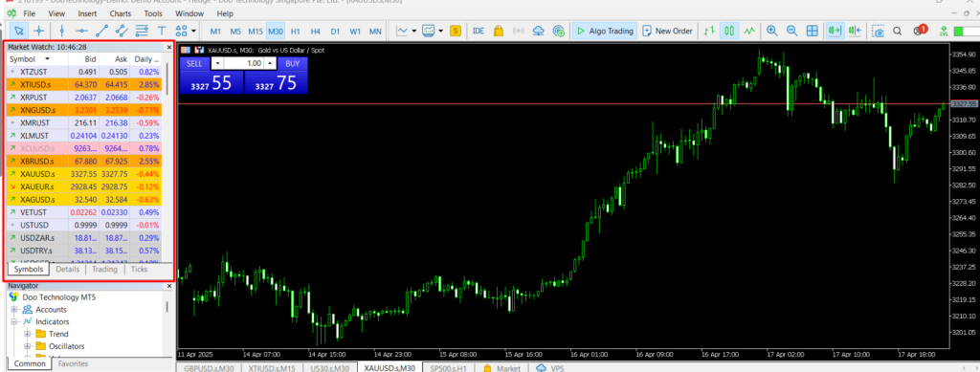Open the Charts menu
The image size is (980, 372).
(x=120, y=13)
